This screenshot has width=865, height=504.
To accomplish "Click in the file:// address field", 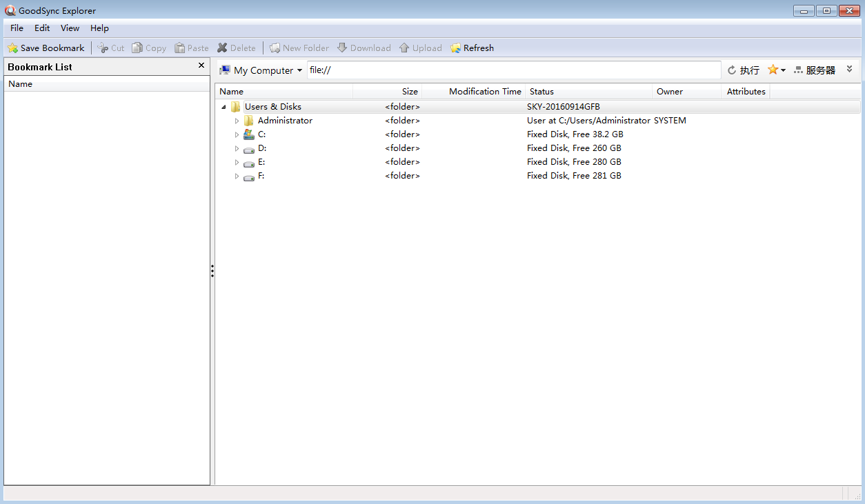I will coord(514,70).
